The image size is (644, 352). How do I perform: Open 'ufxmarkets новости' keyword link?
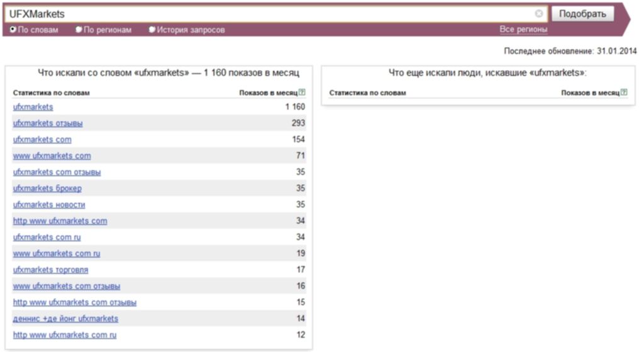pos(49,205)
